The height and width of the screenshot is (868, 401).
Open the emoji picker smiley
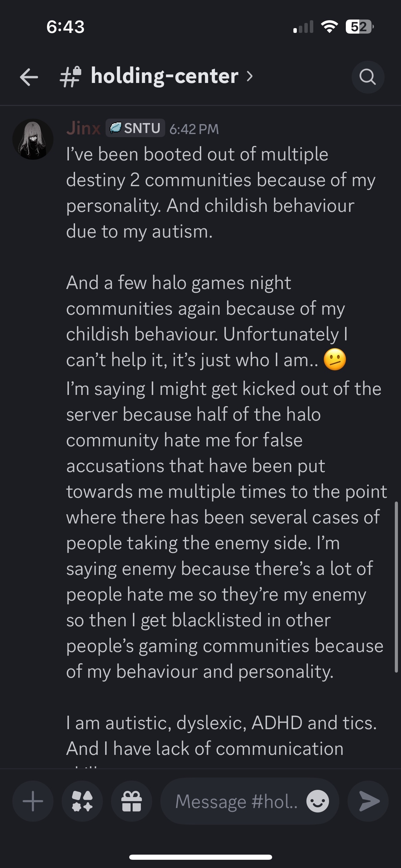tap(318, 801)
